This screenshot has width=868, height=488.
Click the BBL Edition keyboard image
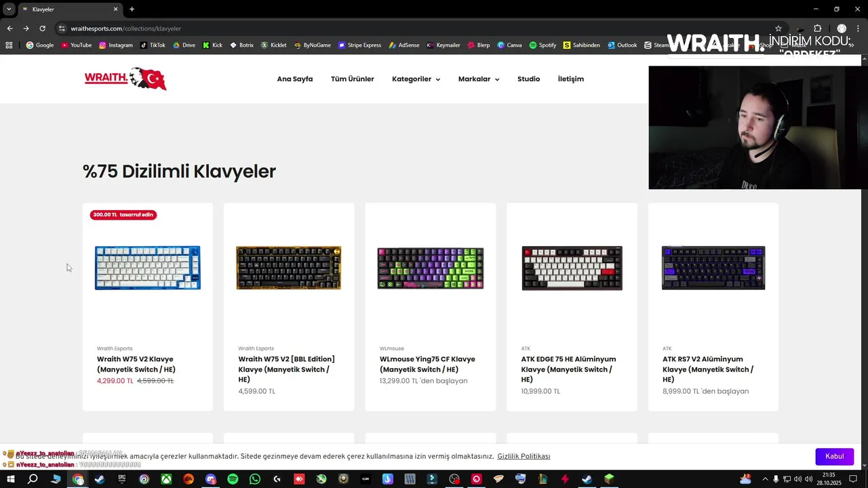coord(289,268)
